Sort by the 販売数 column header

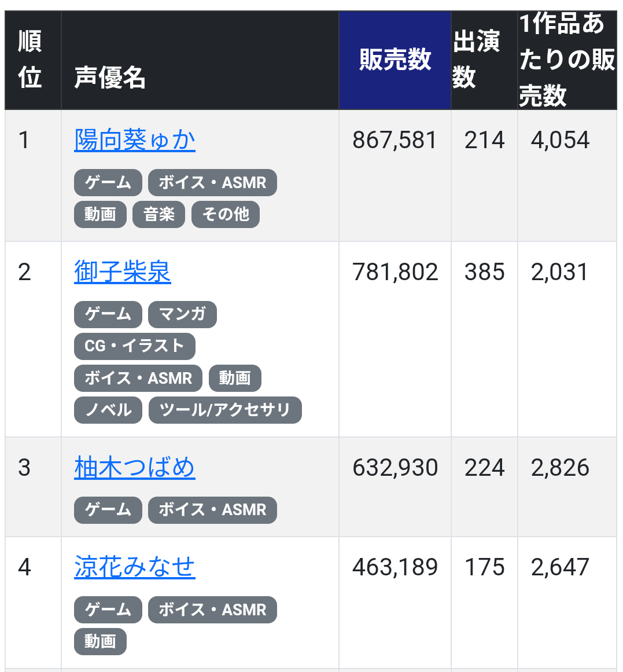[395, 60]
